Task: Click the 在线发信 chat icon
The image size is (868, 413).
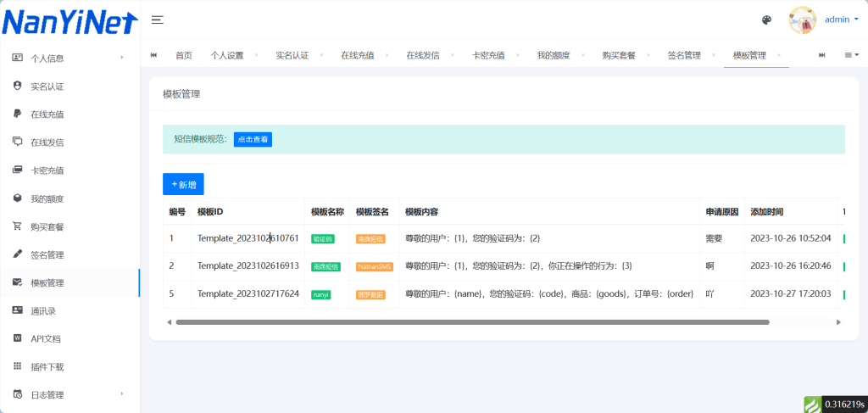Action: (x=17, y=142)
